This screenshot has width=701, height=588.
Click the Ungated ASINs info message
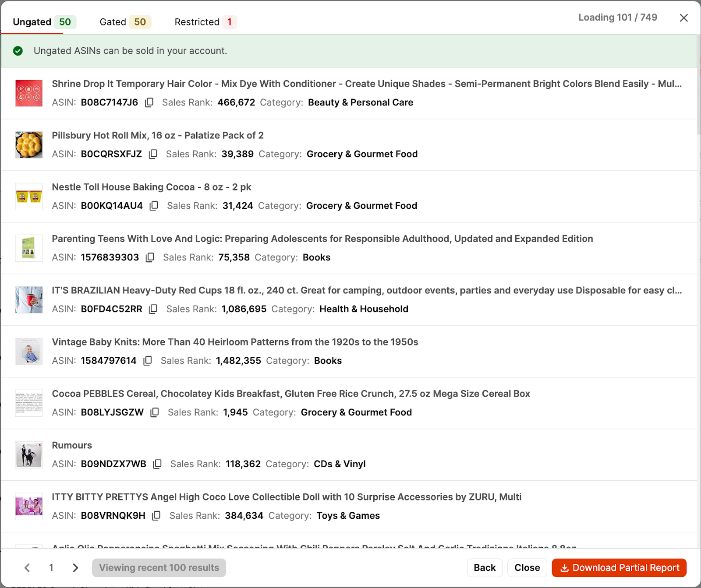[x=131, y=51]
